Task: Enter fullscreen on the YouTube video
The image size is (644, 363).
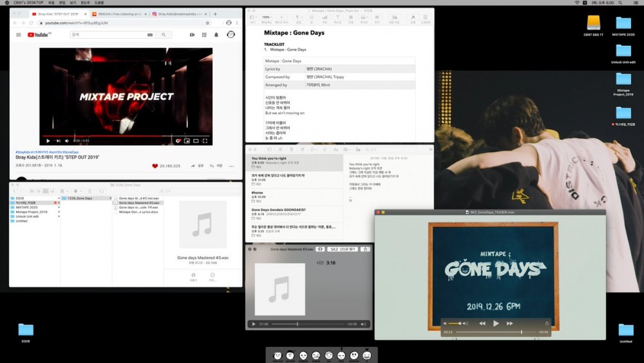Action: [205, 141]
